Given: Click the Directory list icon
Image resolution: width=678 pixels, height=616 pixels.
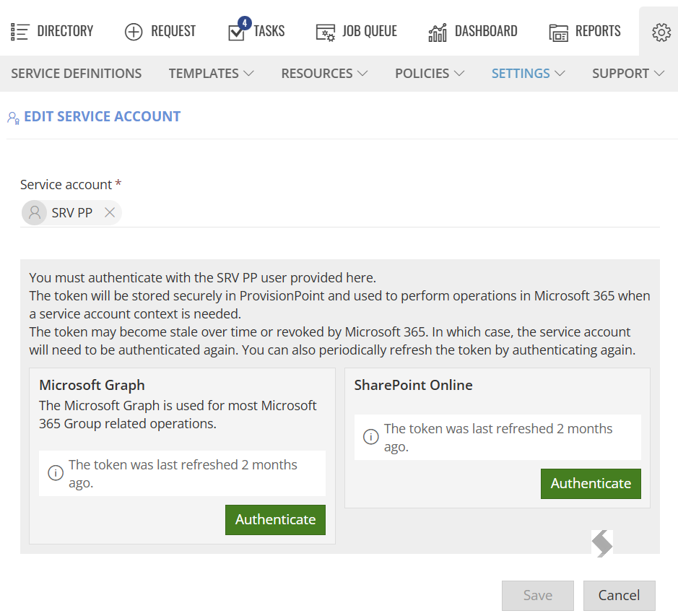Looking at the screenshot, I should point(19,32).
